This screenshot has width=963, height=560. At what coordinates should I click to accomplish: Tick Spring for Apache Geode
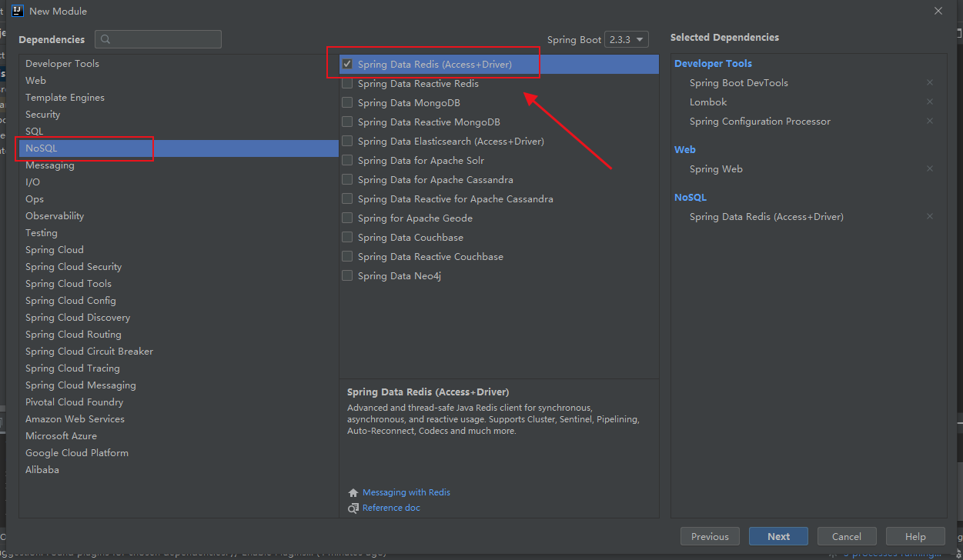pyautogui.click(x=347, y=218)
